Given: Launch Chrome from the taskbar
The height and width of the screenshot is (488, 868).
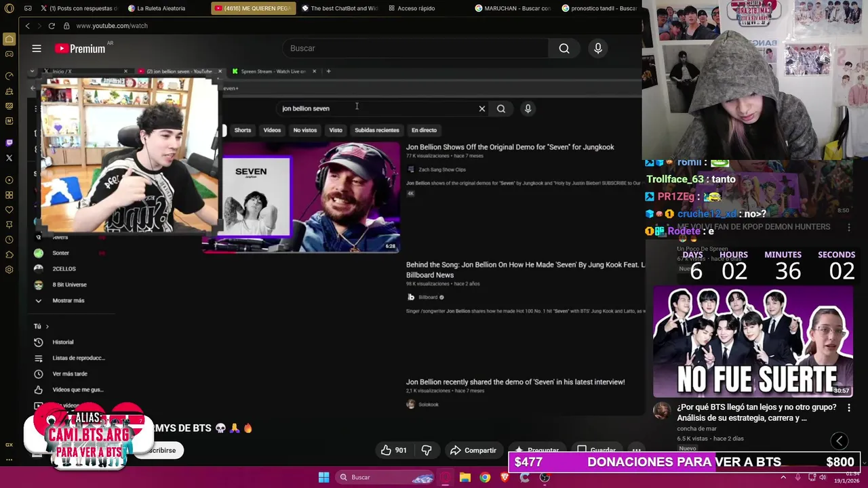Looking at the screenshot, I should coord(485,477).
